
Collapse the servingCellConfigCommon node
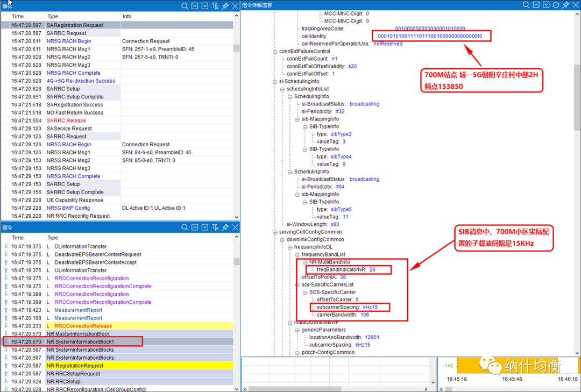(x=275, y=232)
